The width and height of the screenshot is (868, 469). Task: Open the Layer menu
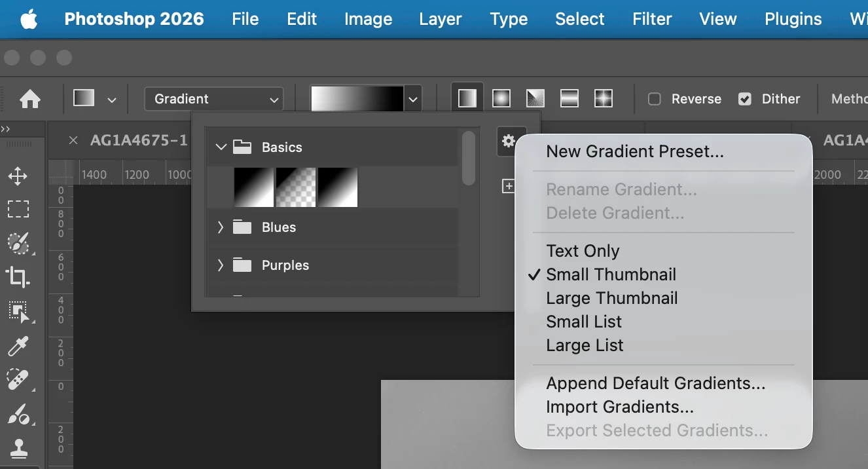click(441, 19)
